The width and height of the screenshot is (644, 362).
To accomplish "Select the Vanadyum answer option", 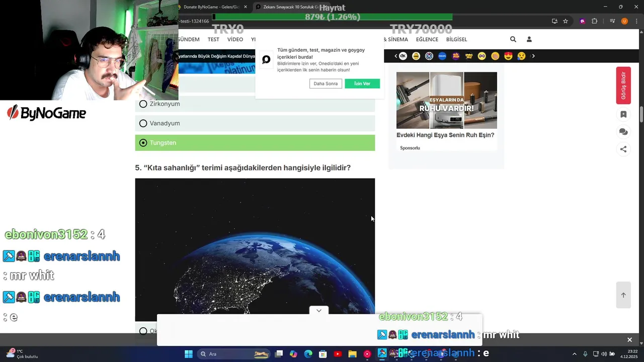I will pyautogui.click(x=255, y=123).
